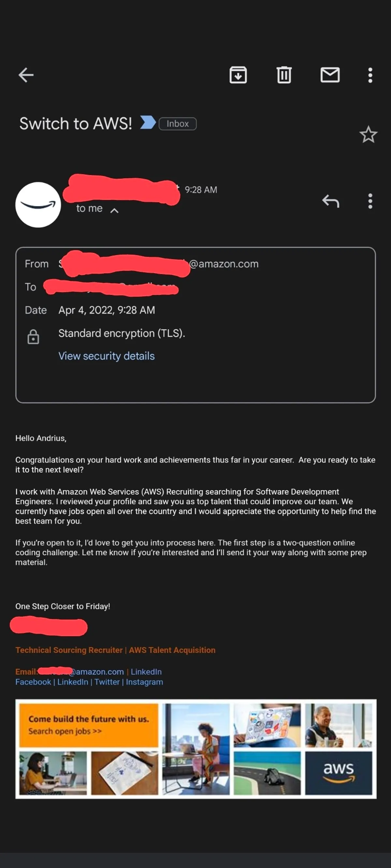Screen dimensions: 391x868
Task: Tap the AWS logo tile in banner
Action: click(338, 773)
